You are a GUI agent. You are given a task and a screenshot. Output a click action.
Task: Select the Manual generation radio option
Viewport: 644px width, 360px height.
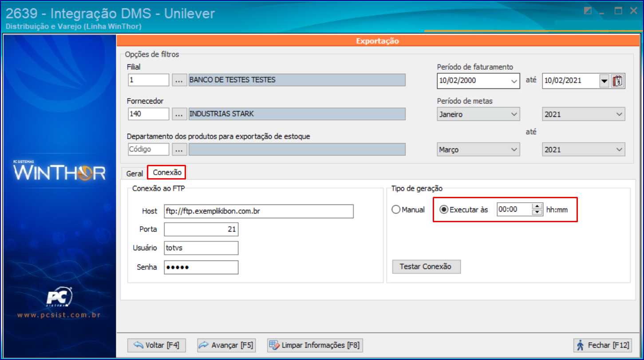tap(408, 210)
